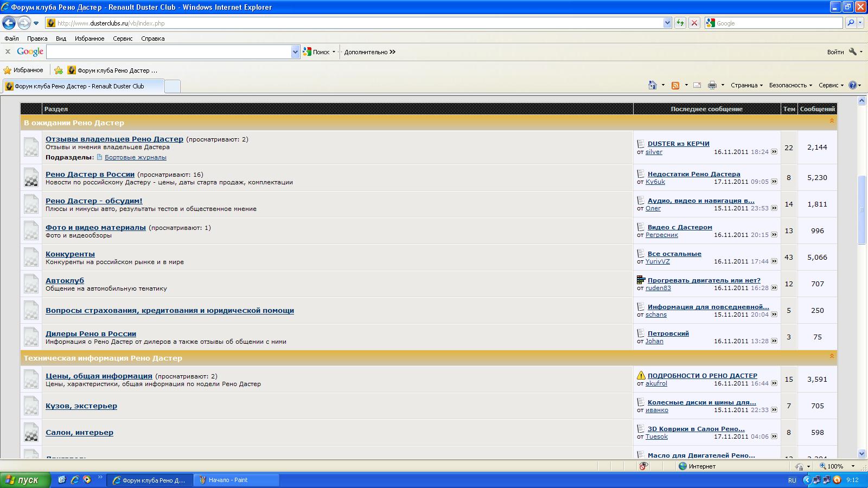Switch to the Начало - Paint taskbar window

click(237, 480)
